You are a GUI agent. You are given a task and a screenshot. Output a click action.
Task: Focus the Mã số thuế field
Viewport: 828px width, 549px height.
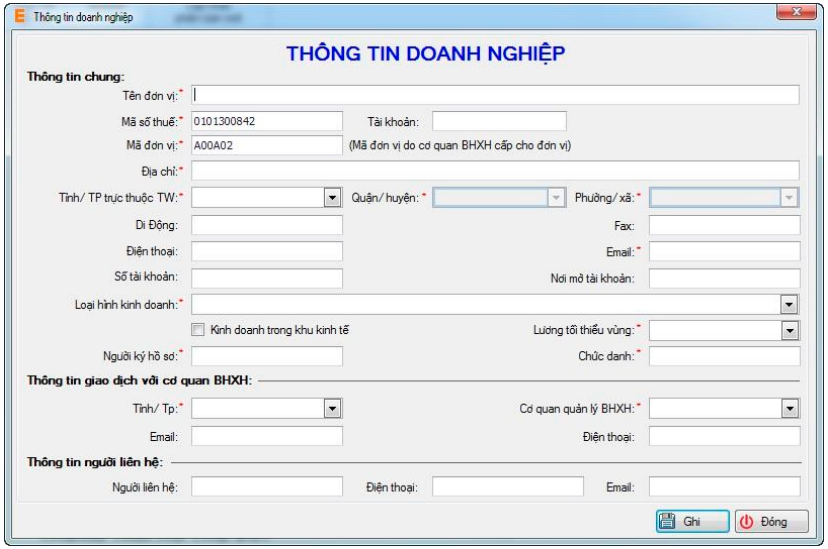point(266,121)
